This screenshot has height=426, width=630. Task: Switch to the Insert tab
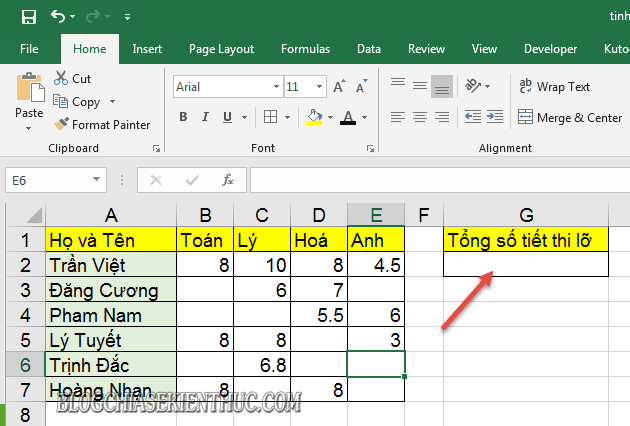click(147, 49)
